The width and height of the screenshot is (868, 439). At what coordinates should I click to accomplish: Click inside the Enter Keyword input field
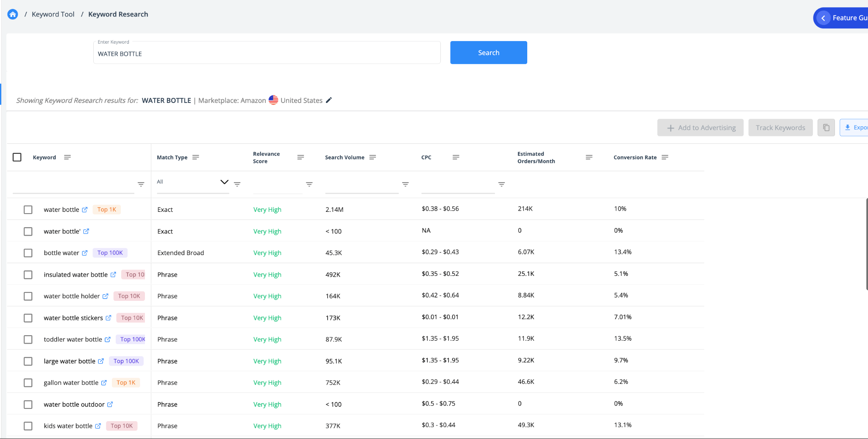point(267,53)
